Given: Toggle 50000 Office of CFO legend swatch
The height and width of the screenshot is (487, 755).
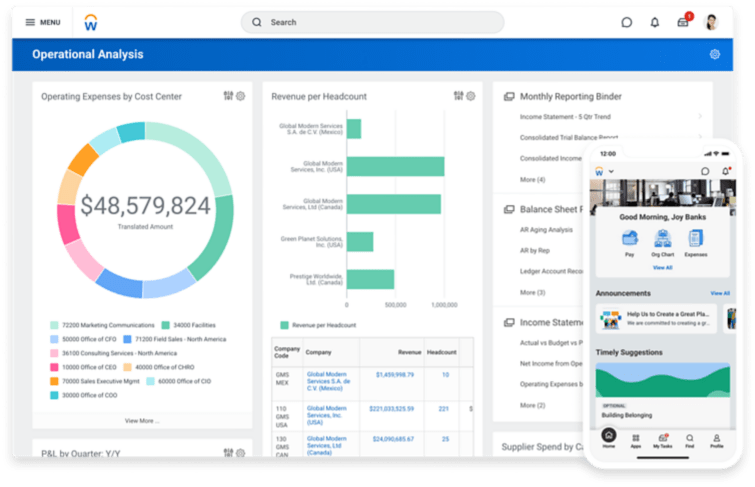Looking at the screenshot, I should [x=54, y=339].
